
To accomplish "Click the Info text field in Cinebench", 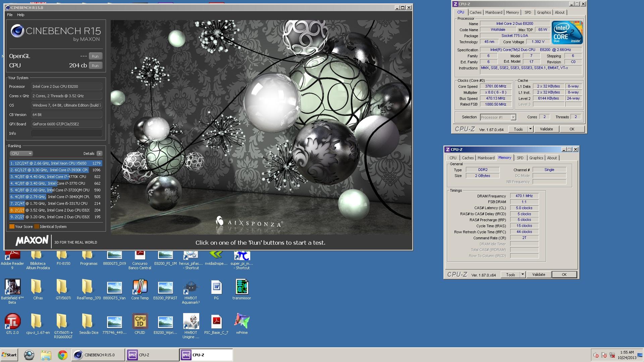I will [x=67, y=133].
